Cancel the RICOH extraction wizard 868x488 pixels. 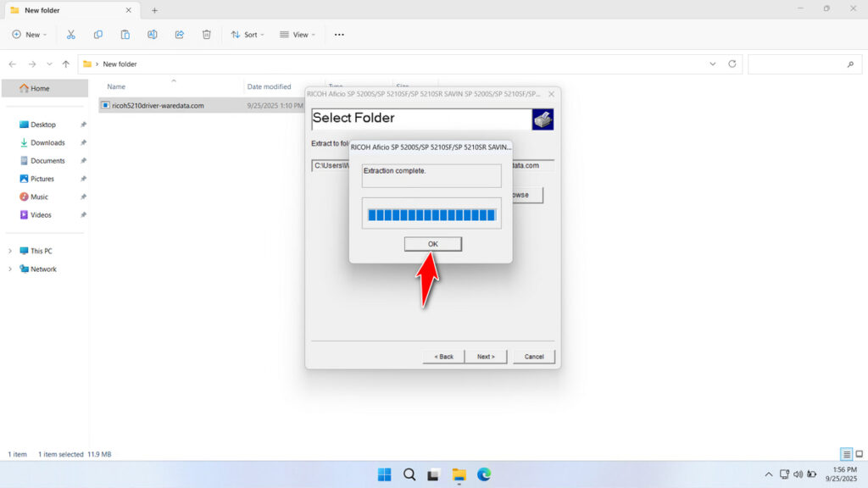(534, 357)
